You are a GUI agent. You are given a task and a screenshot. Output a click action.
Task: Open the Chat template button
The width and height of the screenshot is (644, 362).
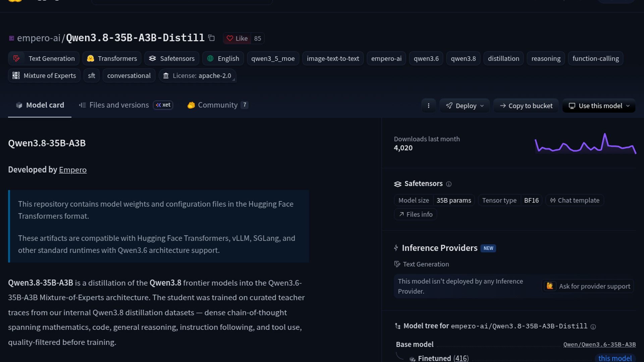575,200
